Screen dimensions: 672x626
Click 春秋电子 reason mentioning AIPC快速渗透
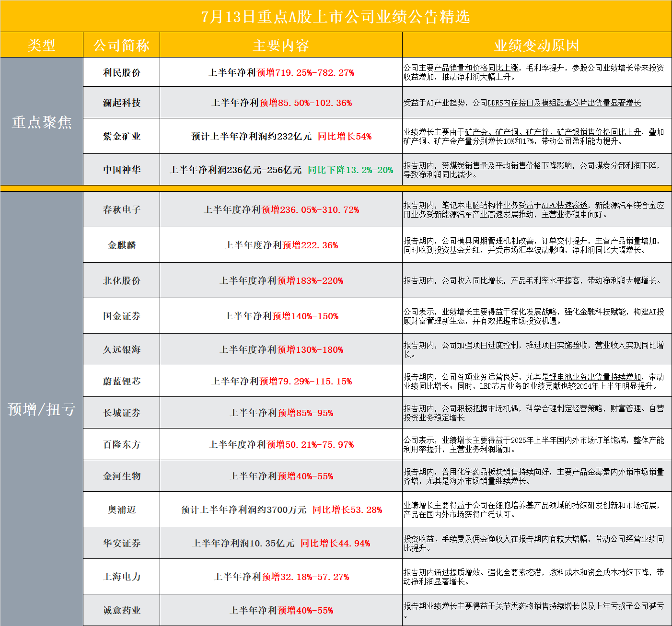(537, 209)
